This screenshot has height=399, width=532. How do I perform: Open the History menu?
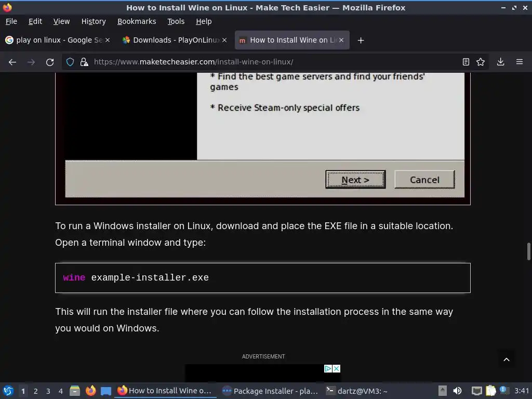point(94,21)
